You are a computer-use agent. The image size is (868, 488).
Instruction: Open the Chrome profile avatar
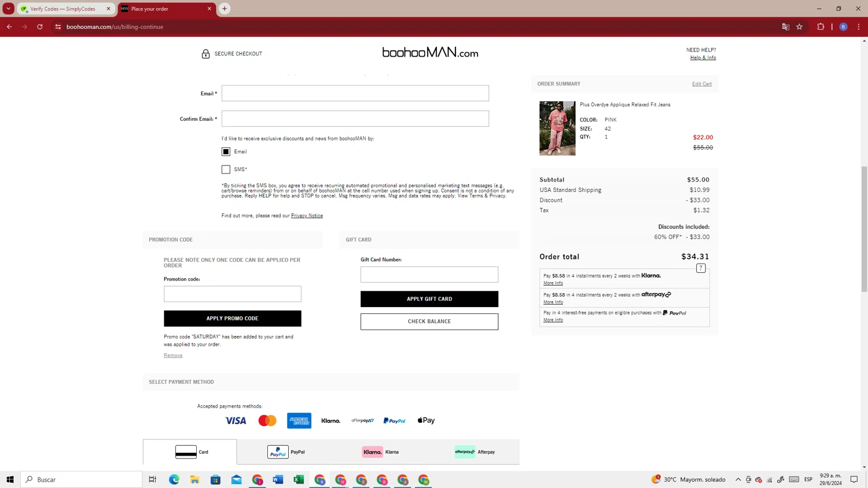pos(844,27)
